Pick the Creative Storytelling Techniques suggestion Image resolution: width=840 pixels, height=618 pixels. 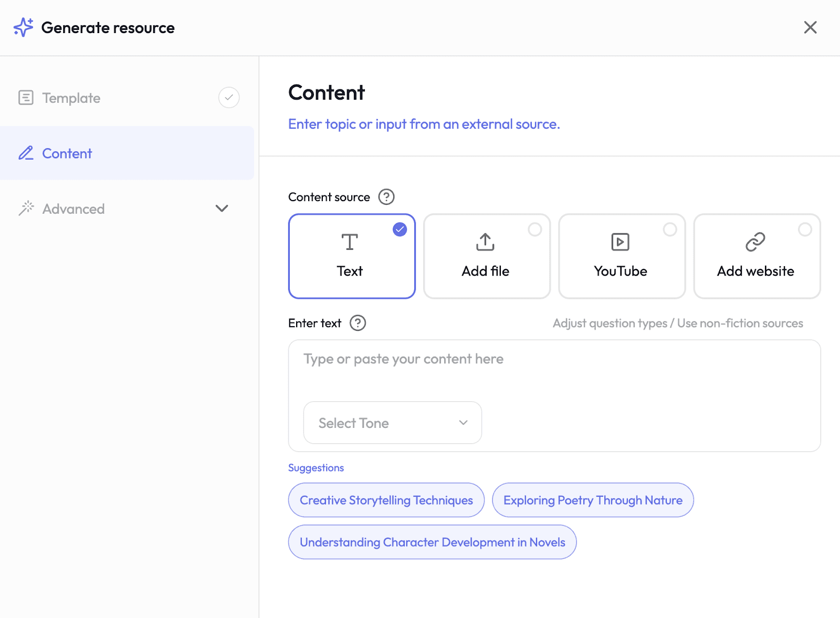click(386, 500)
